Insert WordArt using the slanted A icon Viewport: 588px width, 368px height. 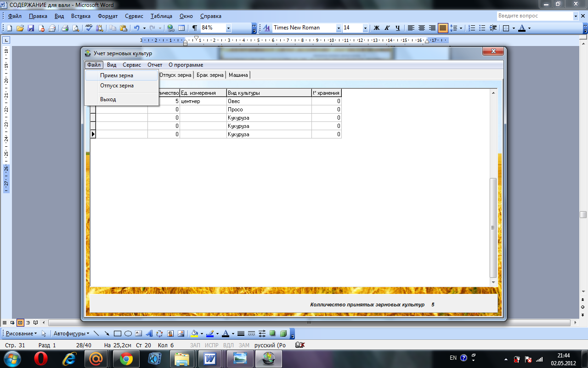149,333
